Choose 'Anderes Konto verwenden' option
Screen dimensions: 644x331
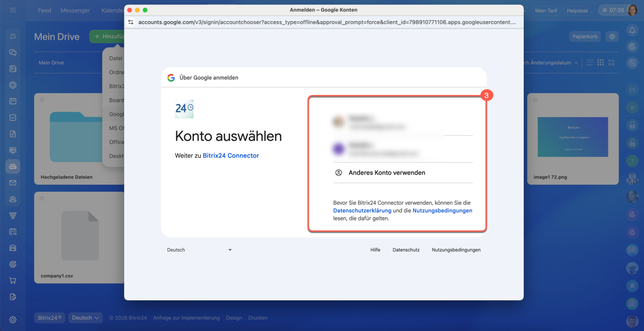(386, 173)
